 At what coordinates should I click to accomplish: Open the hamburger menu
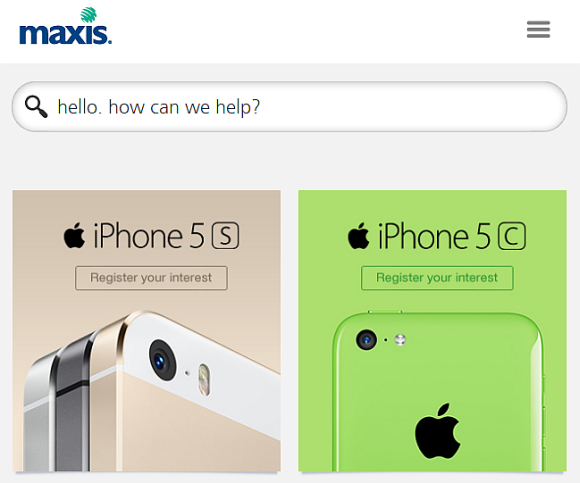538,29
